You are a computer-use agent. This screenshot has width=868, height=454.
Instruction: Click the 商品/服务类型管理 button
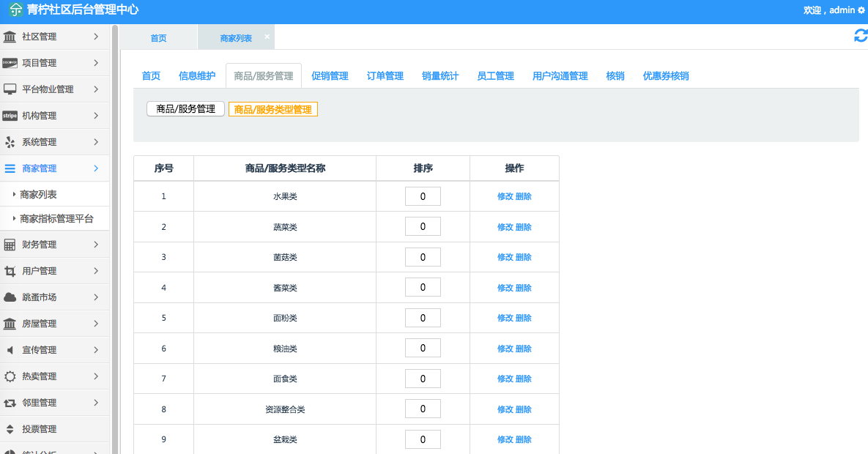coord(273,109)
